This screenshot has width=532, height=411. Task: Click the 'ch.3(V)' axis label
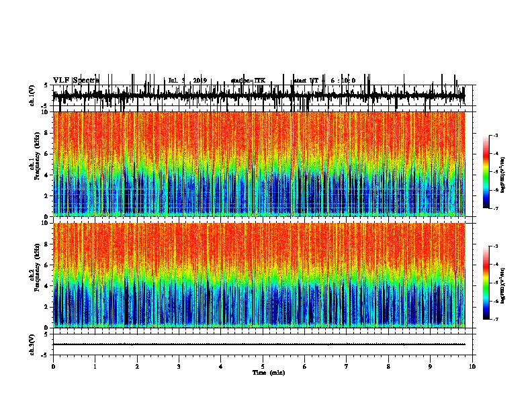(32, 345)
